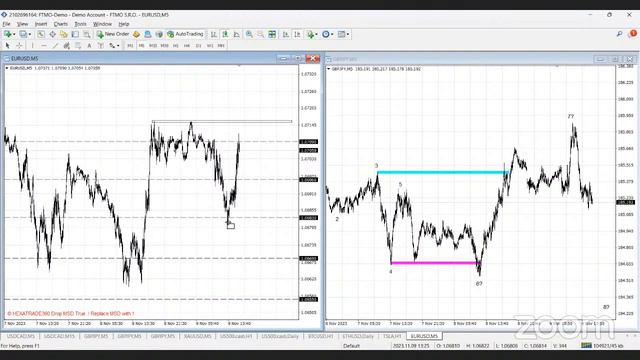Switch chart to Candlesticks style
Screen dimensions: 640x360
(x=225, y=34)
